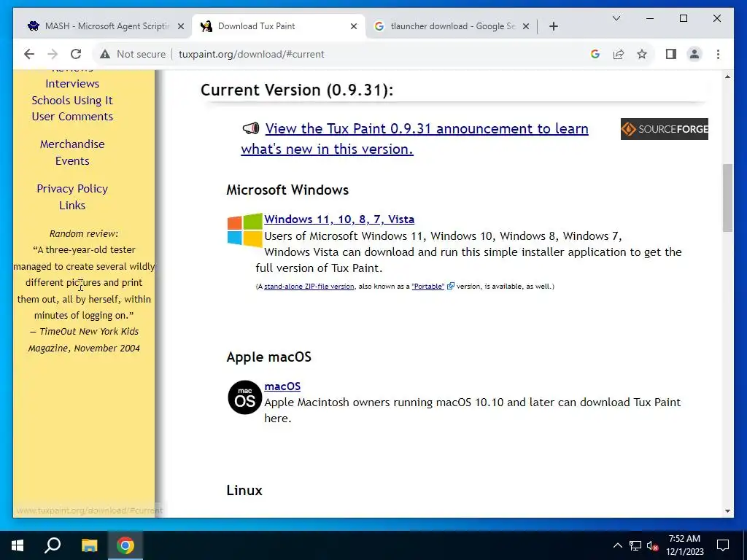Click the Not secure warning icon
The height and width of the screenshot is (560, 747).
click(105, 54)
